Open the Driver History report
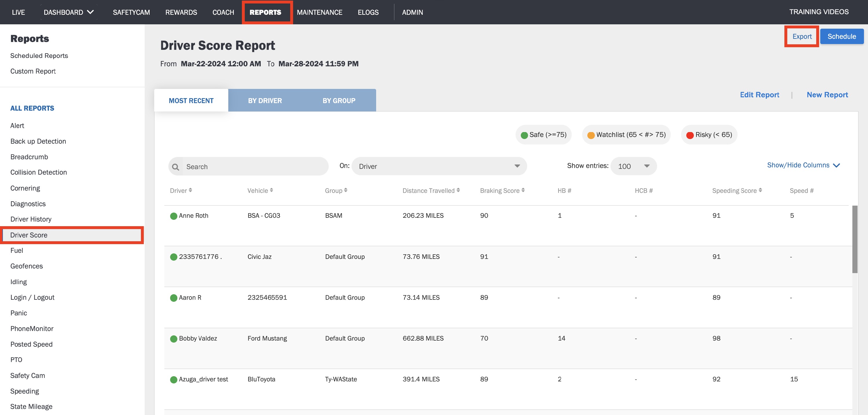Viewport: 868px width, 415px height. [x=31, y=219]
